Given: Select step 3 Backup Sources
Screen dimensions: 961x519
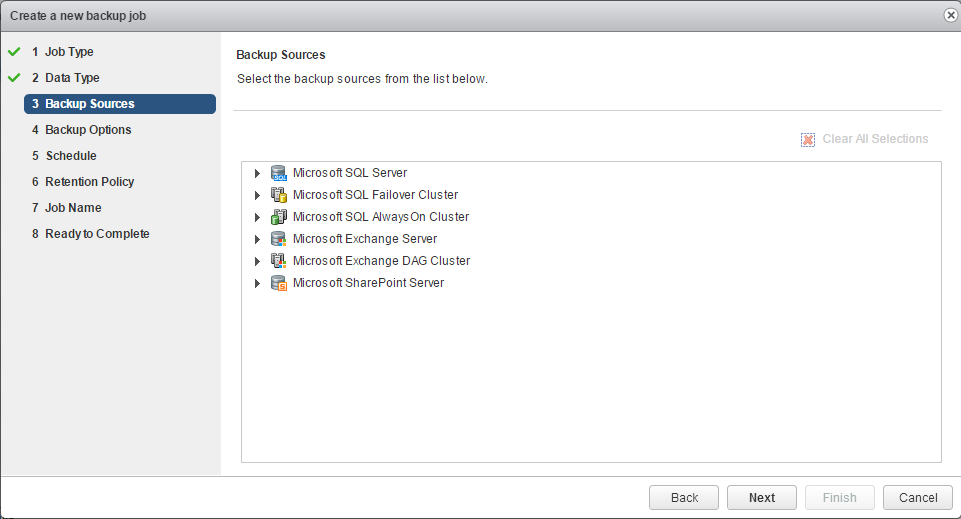Looking at the screenshot, I should (x=120, y=104).
